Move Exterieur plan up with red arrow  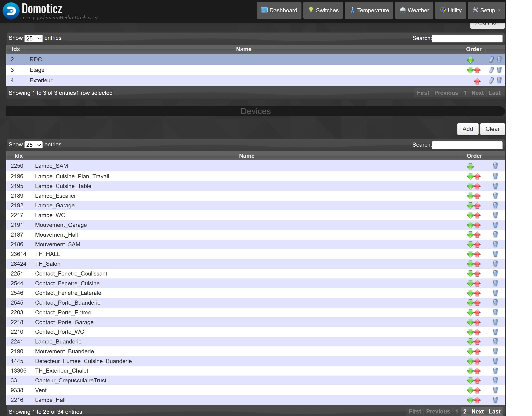point(477,81)
